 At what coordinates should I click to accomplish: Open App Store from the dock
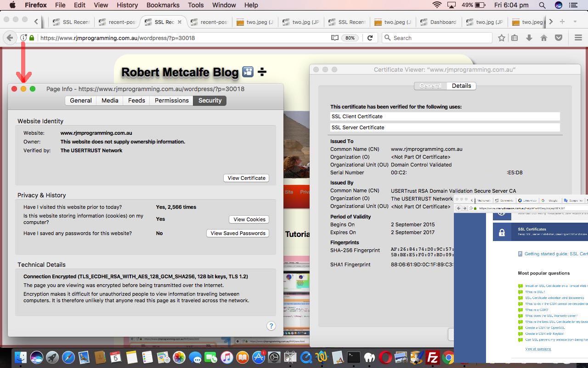click(259, 357)
